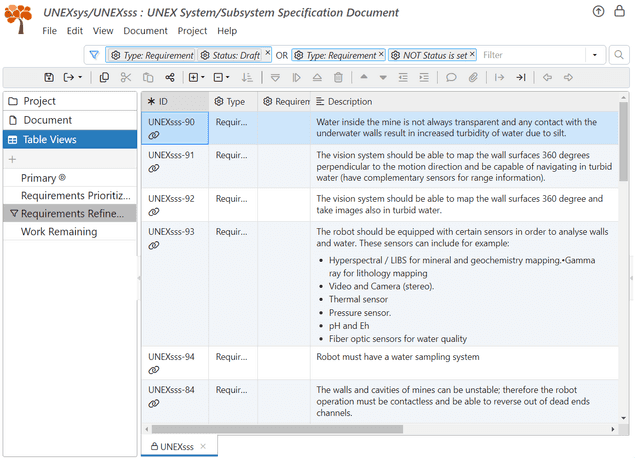Click the Status: Draft filter chip
Screen dimensions: 635x458
[231, 55]
